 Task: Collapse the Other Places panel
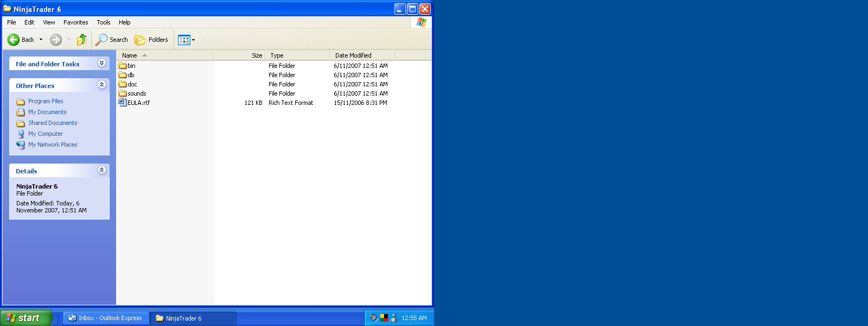tap(101, 85)
